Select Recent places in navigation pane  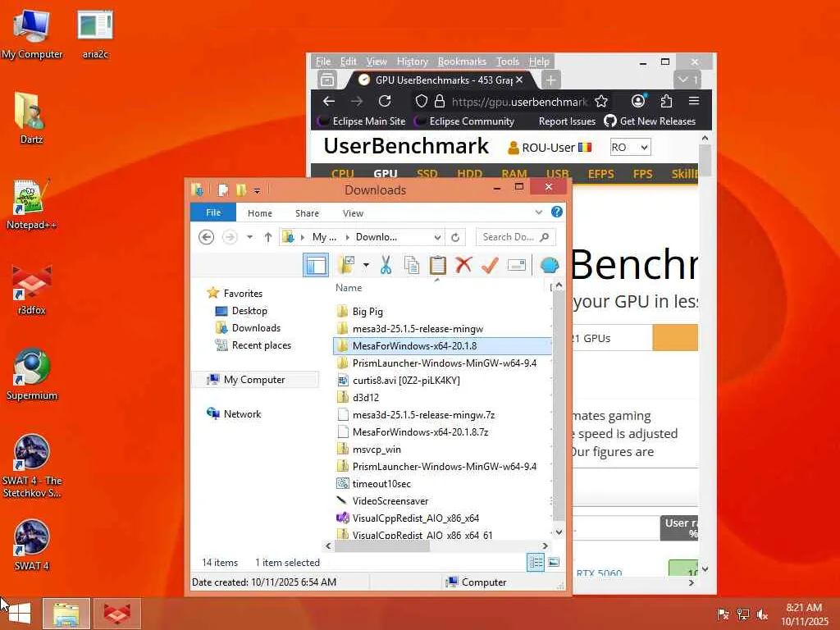pyautogui.click(x=262, y=345)
